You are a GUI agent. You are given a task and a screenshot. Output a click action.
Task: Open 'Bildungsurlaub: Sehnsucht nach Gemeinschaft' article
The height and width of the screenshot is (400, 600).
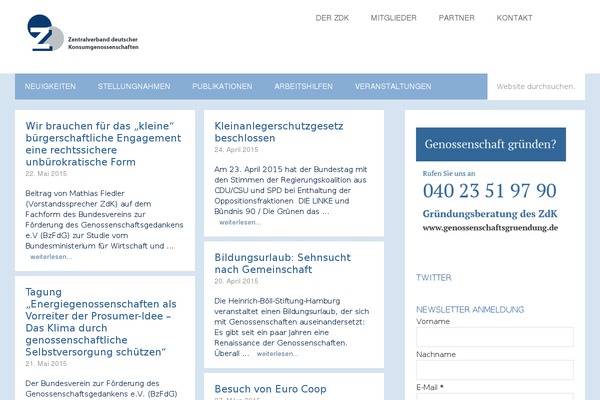[x=282, y=263]
